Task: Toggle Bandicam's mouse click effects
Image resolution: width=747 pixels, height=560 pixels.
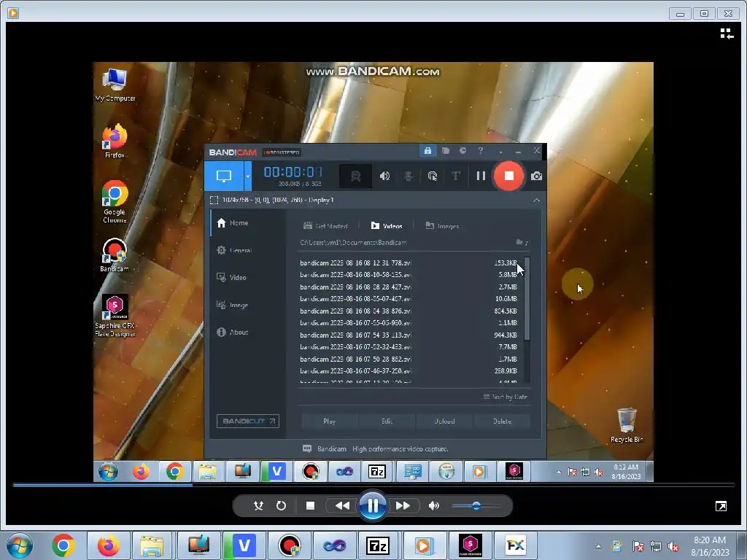Action: coord(432,176)
